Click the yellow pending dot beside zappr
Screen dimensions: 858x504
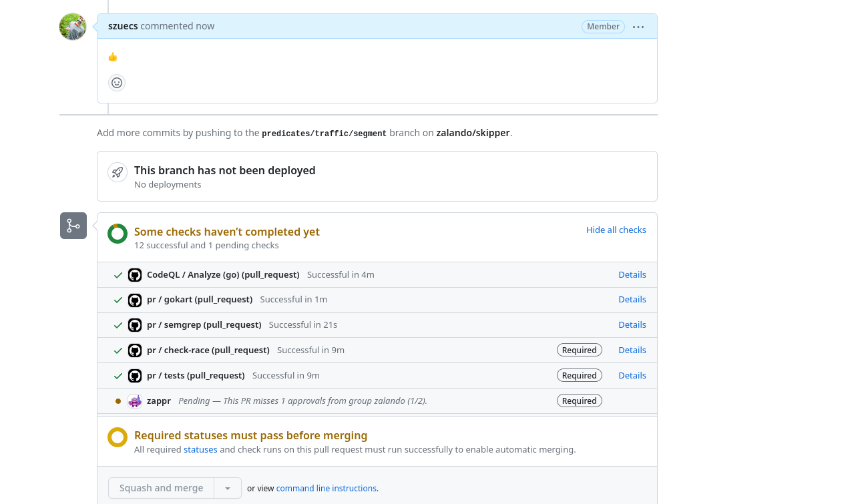118,401
